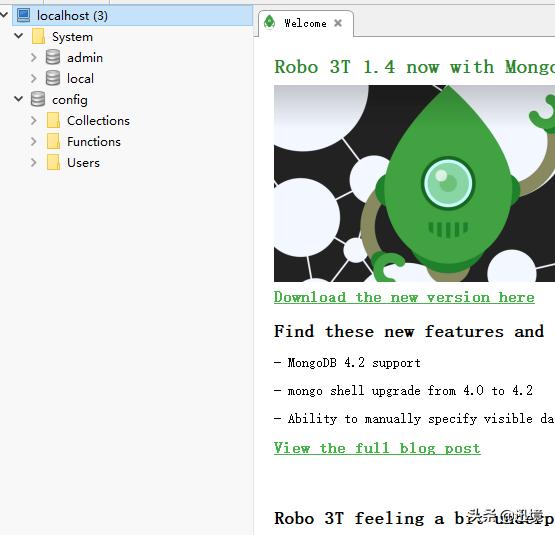
Task: Select the System label in tree
Action: pyautogui.click(x=72, y=37)
